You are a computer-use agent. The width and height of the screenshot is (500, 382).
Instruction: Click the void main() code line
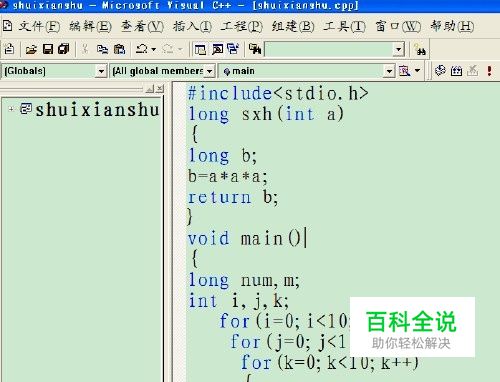coord(245,239)
